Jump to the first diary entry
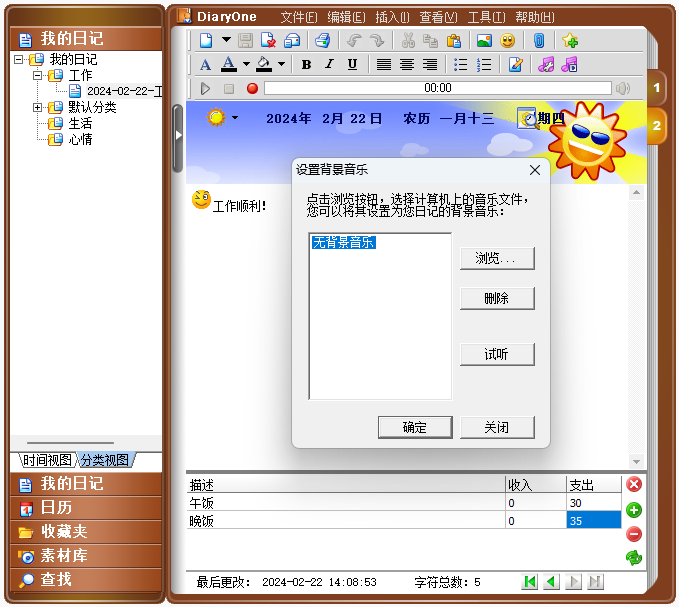The image size is (679, 607). tap(530, 582)
